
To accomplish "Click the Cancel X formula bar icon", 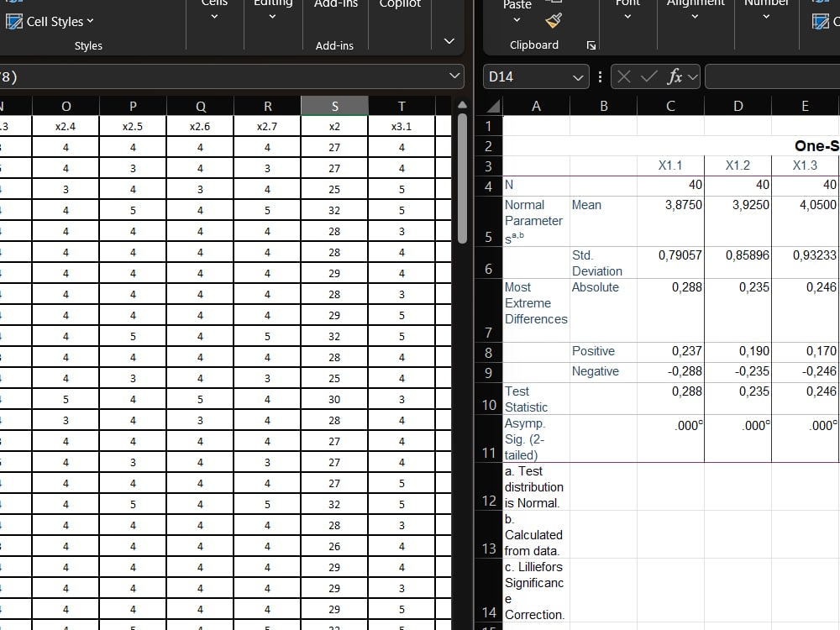I will 623,76.
